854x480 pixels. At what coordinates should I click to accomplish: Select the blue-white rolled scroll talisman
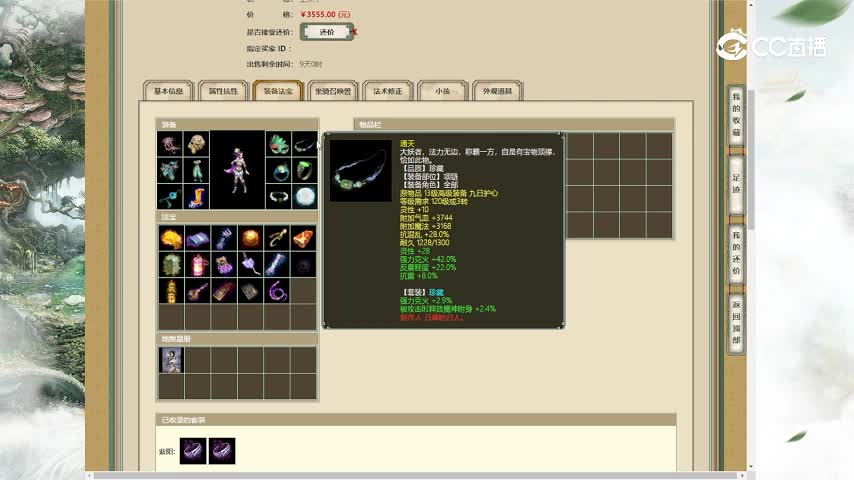coord(277,265)
